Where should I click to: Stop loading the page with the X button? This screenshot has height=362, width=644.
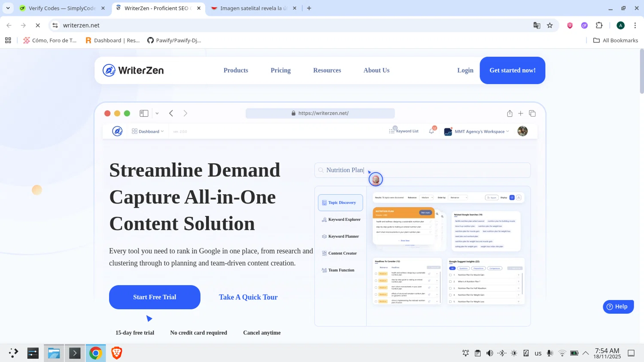coord(38,25)
